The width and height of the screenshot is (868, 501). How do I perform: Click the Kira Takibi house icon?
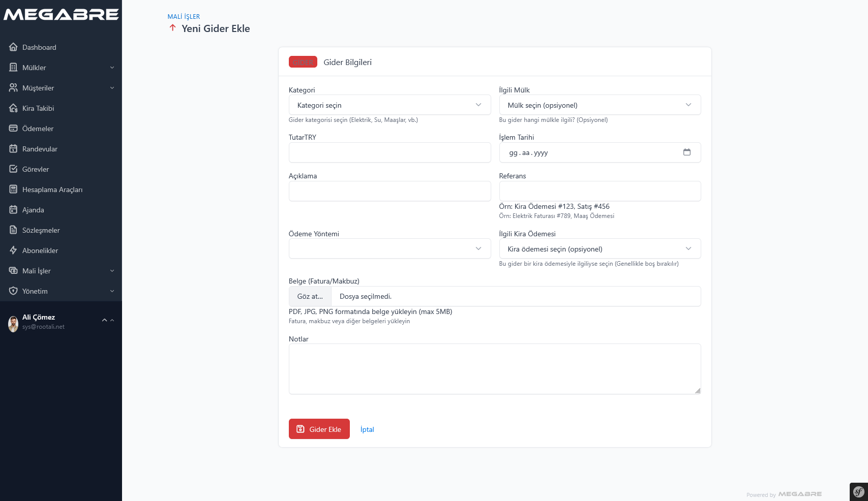13,108
